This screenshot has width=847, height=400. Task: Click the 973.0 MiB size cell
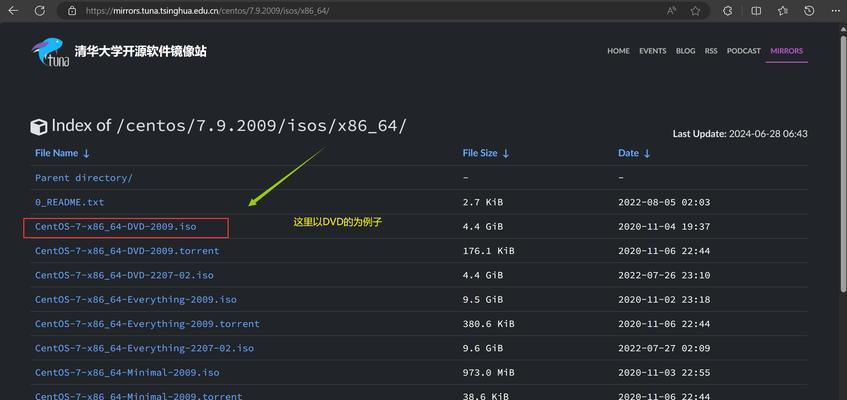[488, 372]
